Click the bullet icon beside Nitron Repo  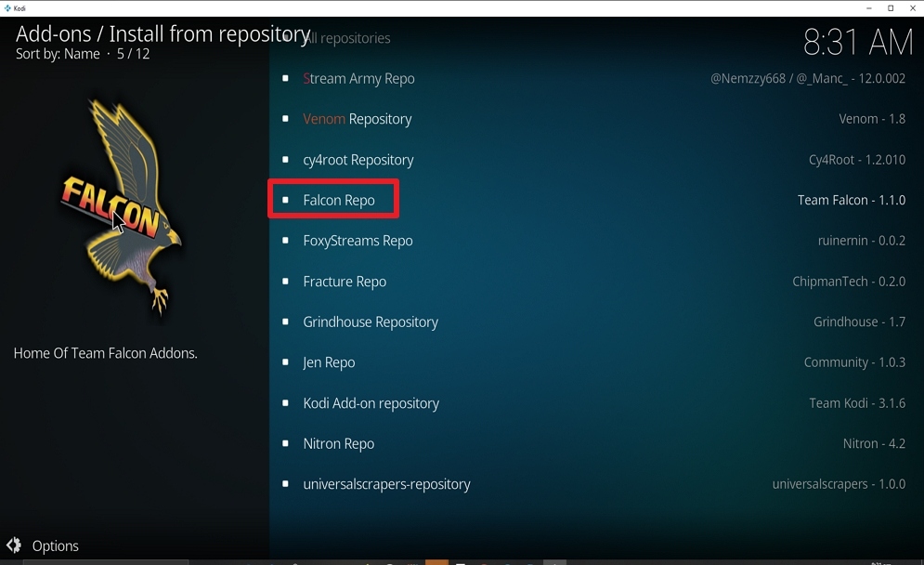(x=285, y=443)
